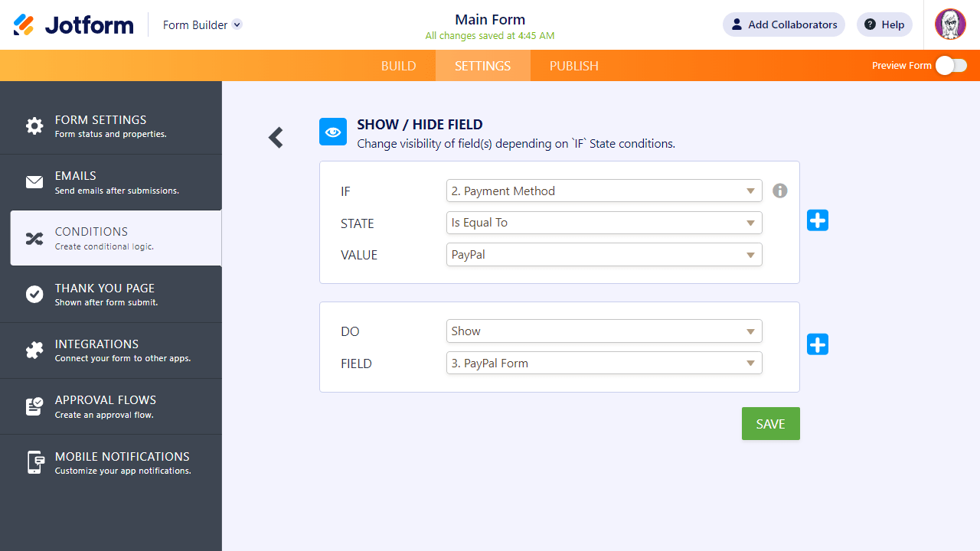Viewport: 980px width, 551px height.
Task: Click the info icon beside IF field
Action: point(779,191)
